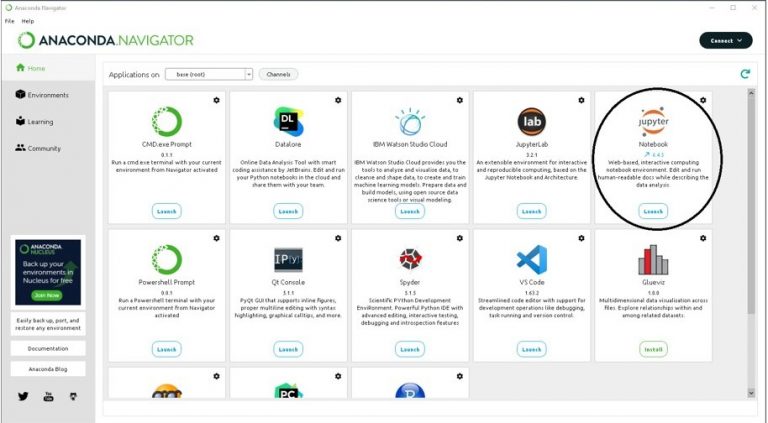Install the Glueviz application
Screen dimensions: 768x423
[x=653, y=349]
